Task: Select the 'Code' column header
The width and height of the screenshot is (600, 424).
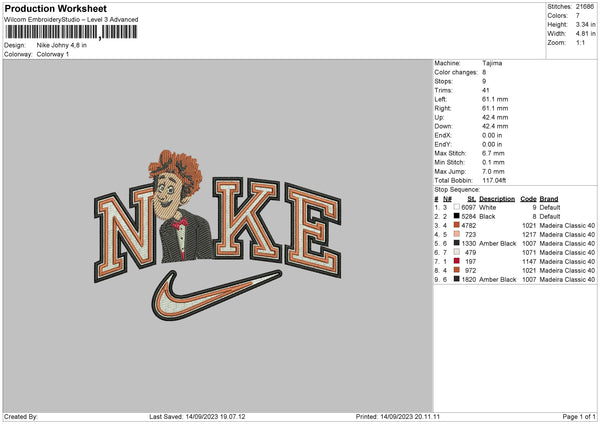Action: coord(528,199)
